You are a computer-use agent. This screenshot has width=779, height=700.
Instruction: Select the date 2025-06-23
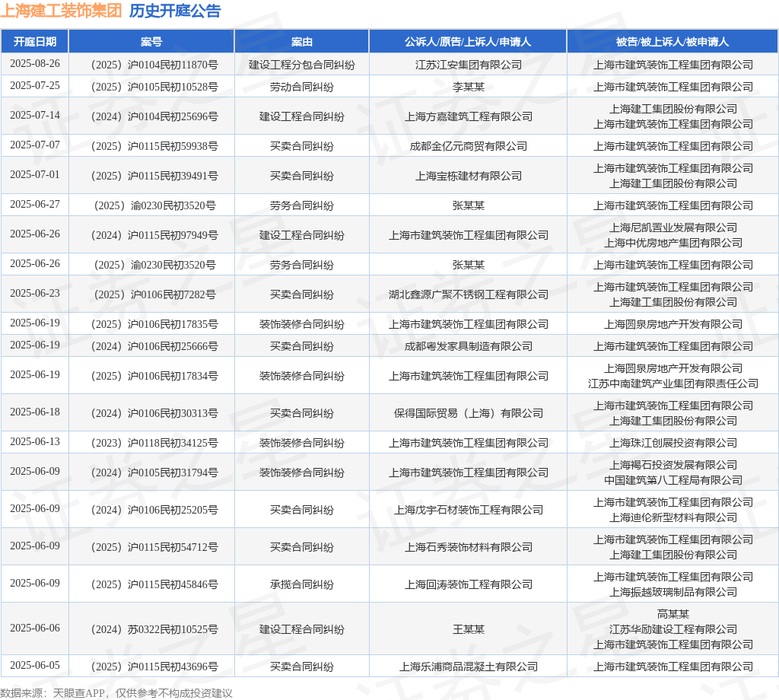(x=35, y=294)
